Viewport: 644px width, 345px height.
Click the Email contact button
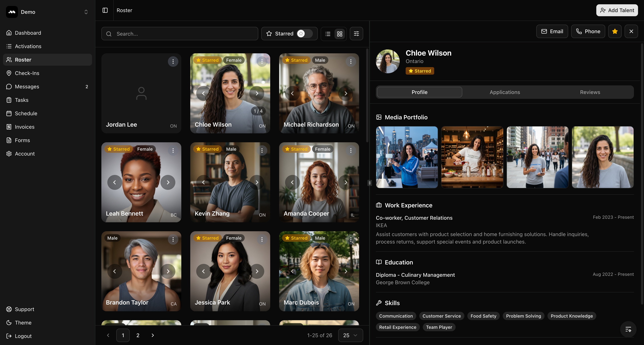point(552,31)
